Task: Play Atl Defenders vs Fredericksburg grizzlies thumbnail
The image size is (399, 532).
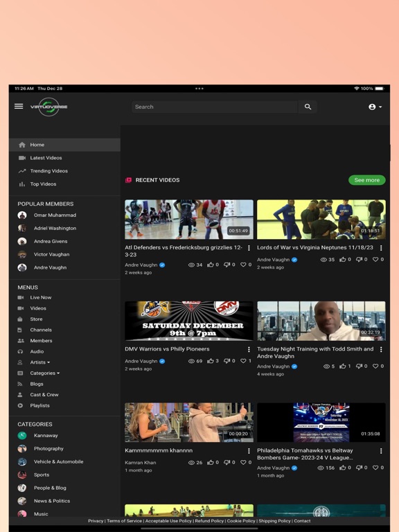Action: click(x=189, y=220)
